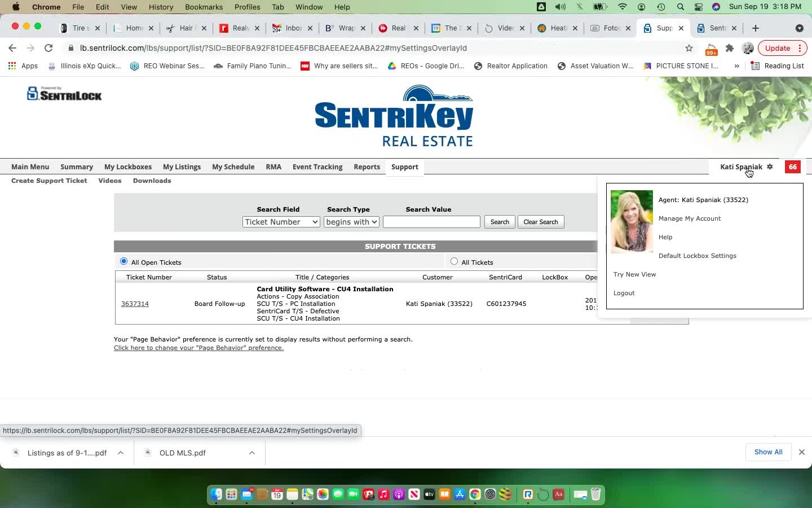The height and width of the screenshot is (508, 812).
Task: Select the All Tickets radio button
Action: [454, 261]
